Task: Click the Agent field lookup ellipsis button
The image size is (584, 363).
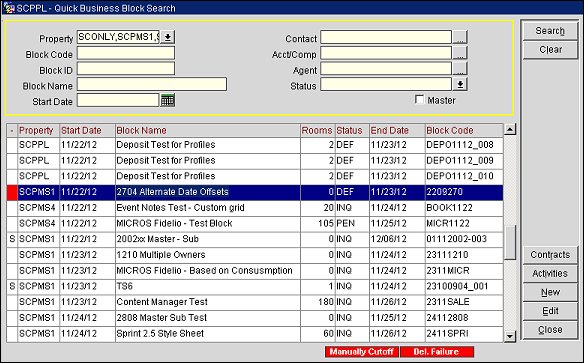Action: (460, 69)
